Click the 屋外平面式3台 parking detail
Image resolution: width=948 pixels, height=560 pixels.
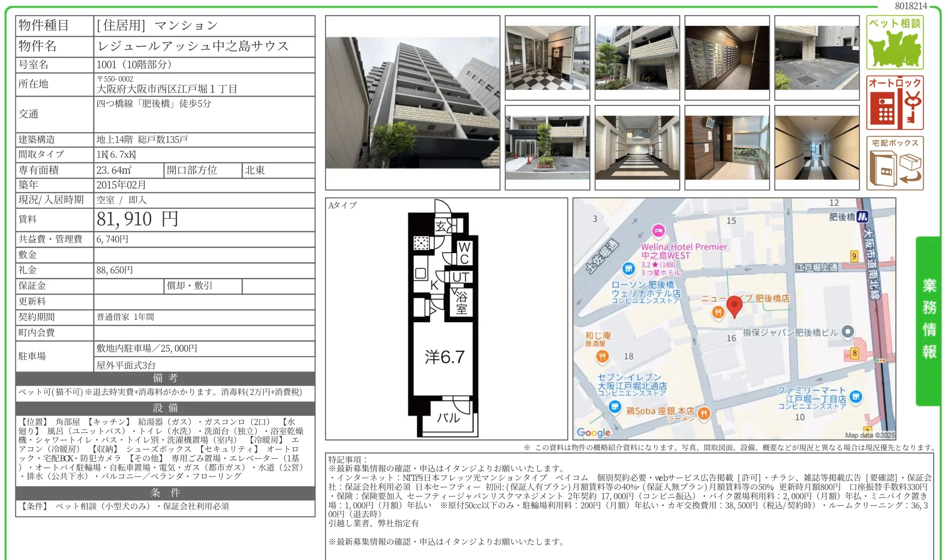(x=126, y=365)
